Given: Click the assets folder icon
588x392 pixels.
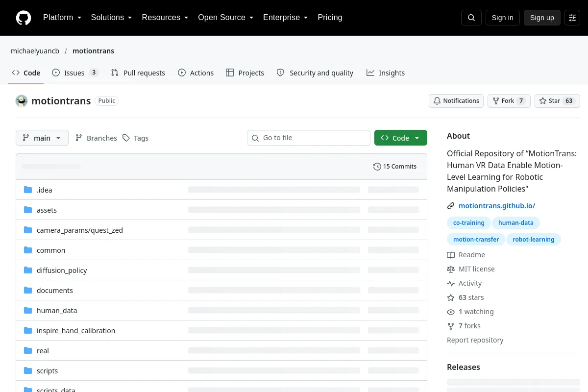Looking at the screenshot, I should 28,210.
